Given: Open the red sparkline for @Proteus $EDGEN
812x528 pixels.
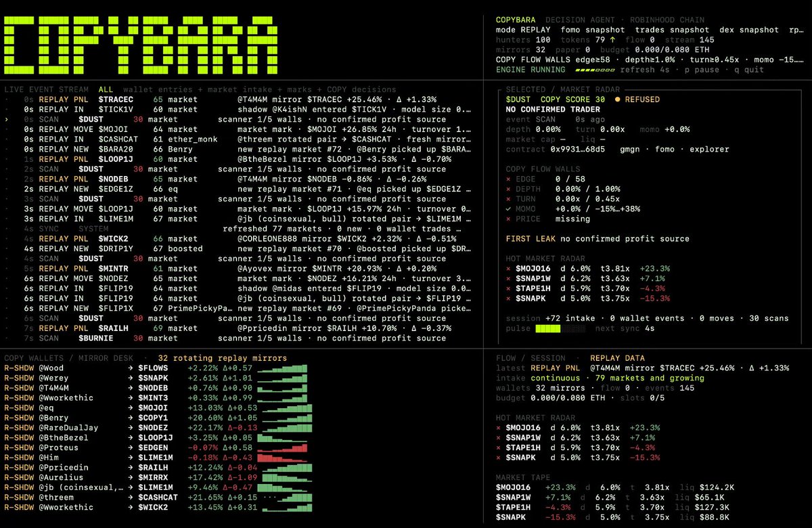Looking at the screenshot, I should (x=284, y=447).
